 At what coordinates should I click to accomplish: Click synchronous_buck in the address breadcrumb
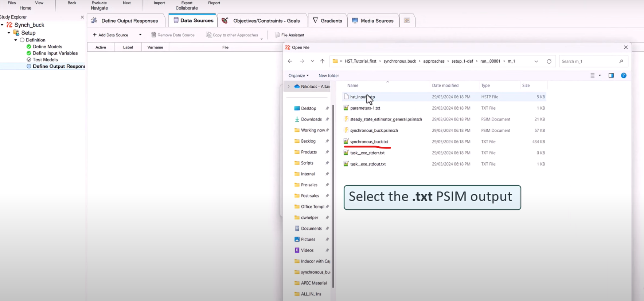click(400, 61)
